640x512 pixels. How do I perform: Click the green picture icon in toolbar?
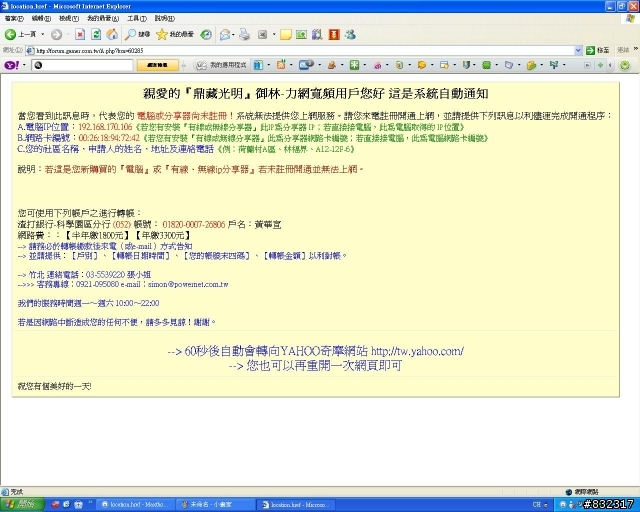[x=302, y=35]
